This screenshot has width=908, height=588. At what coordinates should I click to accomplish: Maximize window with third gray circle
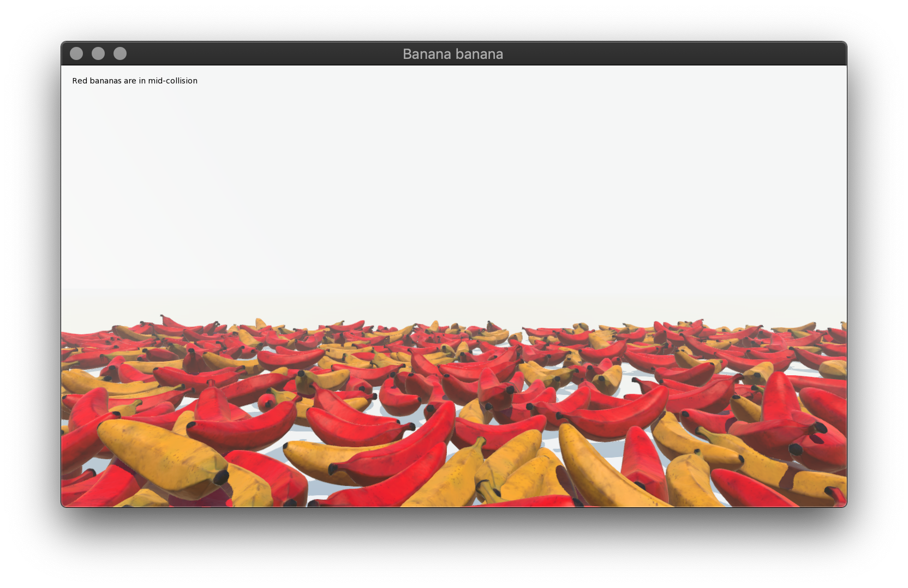120,53
